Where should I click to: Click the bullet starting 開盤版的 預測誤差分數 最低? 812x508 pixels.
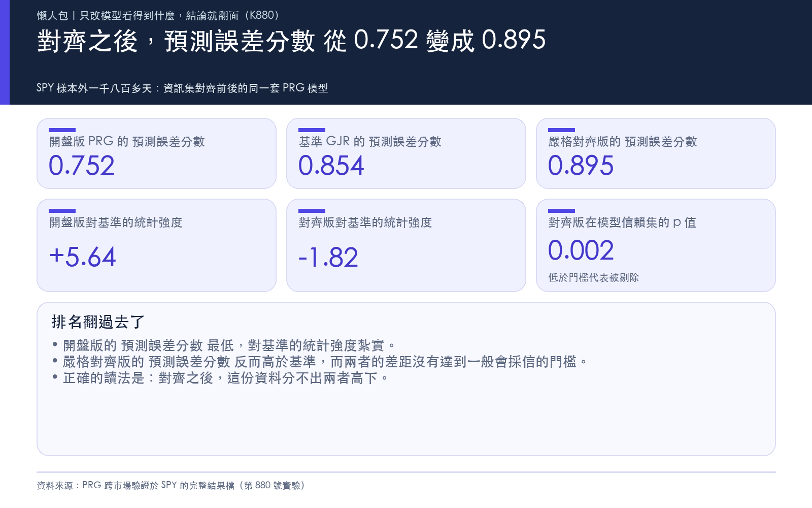(224, 345)
